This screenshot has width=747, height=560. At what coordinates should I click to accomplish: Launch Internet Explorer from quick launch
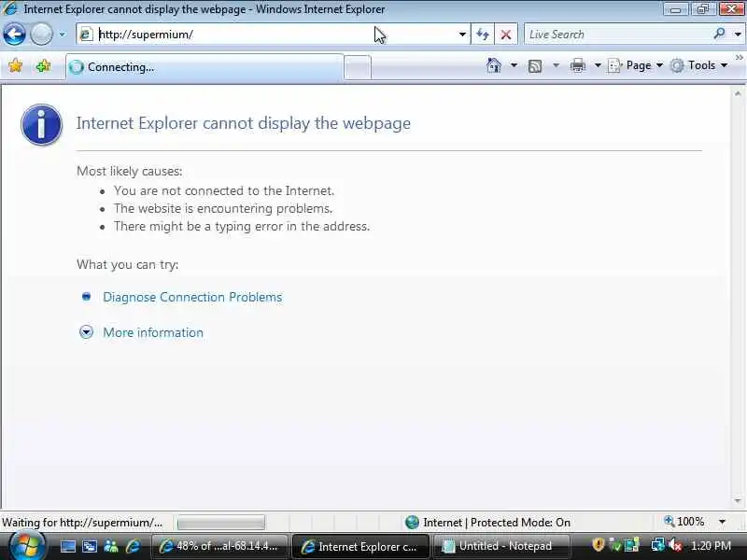pos(133,546)
